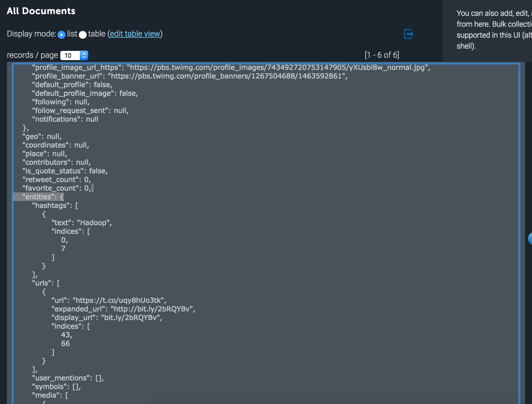Click the media key near the bottom
The height and width of the screenshot is (404, 532).
point(45,395)
